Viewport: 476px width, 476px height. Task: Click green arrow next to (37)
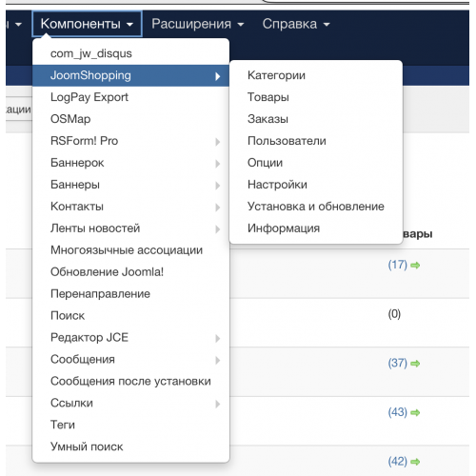[x=415, y=364]
